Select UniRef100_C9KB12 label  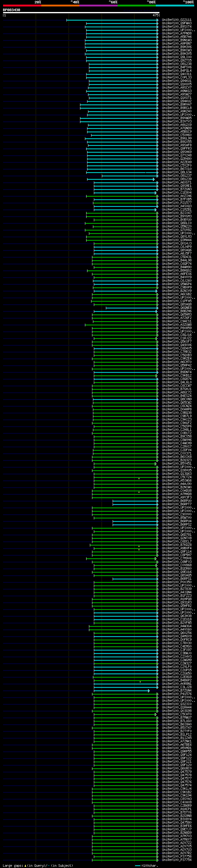click(x=176, y=376)
